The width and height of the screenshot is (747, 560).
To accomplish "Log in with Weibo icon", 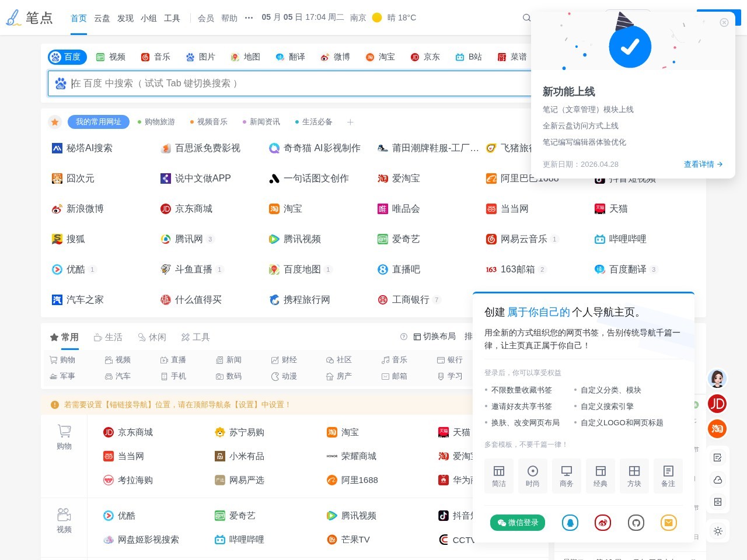I will click(603, 523).
